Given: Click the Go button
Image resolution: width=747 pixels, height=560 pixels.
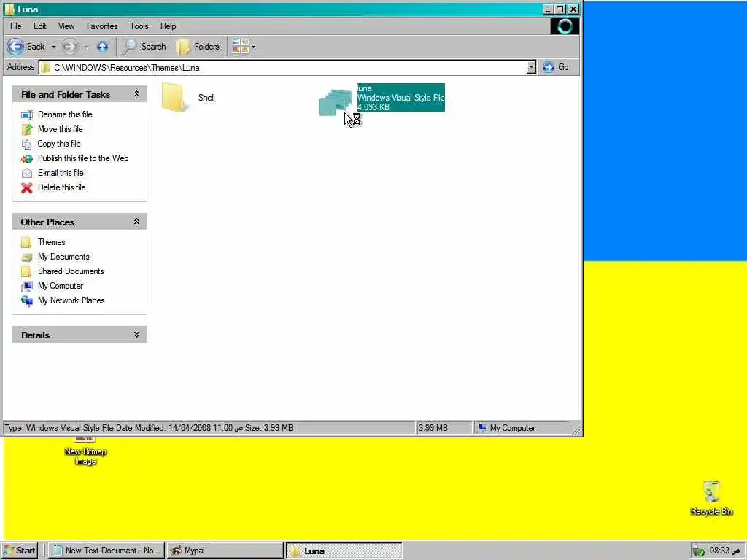Looking at the screenshot, I should pyautogui.click(x=555, y=67).
